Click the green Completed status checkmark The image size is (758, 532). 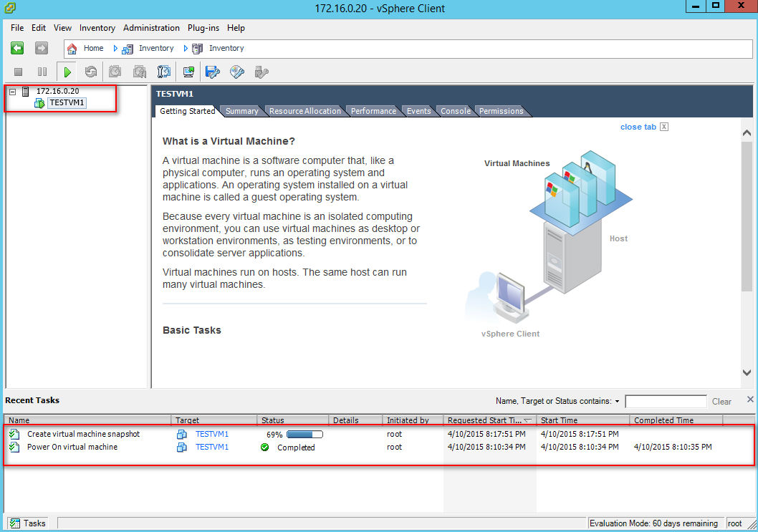click(264, 447)
